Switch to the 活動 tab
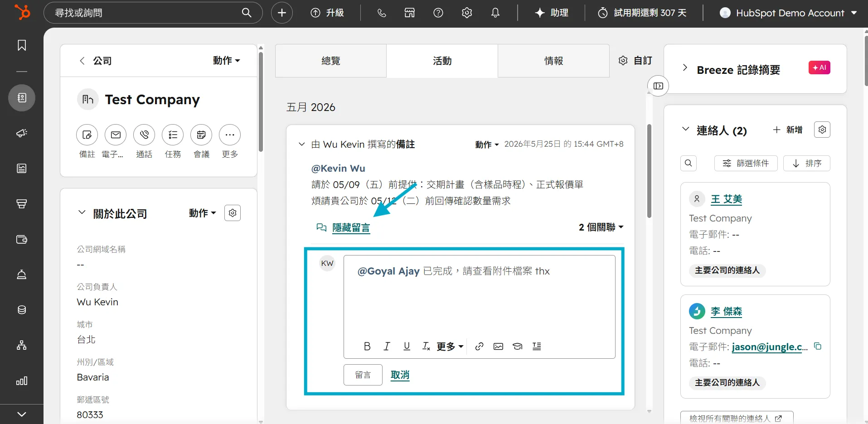Screen dimensions: 868x424 442,61
